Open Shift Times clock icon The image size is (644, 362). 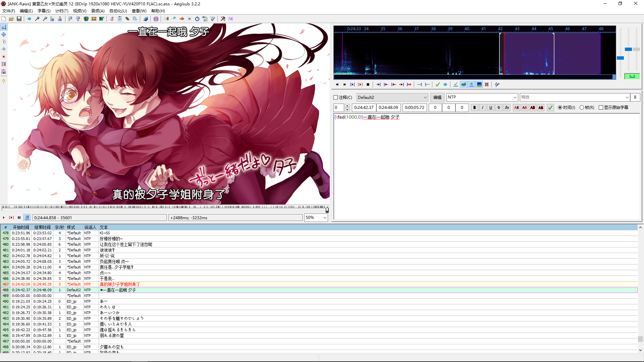[197, 19]
